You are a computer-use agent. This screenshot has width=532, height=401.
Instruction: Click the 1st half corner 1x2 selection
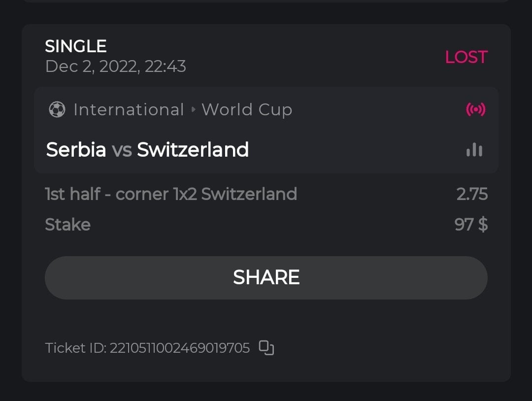click(171, 194)
